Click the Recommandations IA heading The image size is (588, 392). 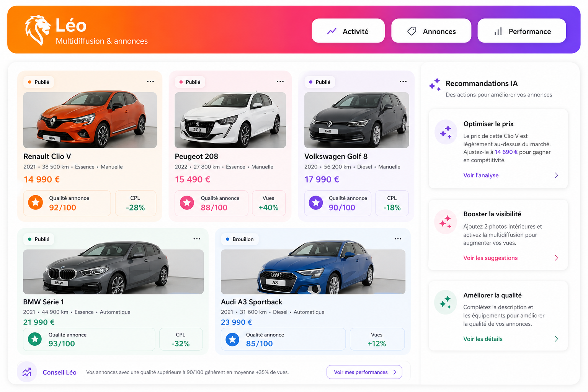point(482,83)
